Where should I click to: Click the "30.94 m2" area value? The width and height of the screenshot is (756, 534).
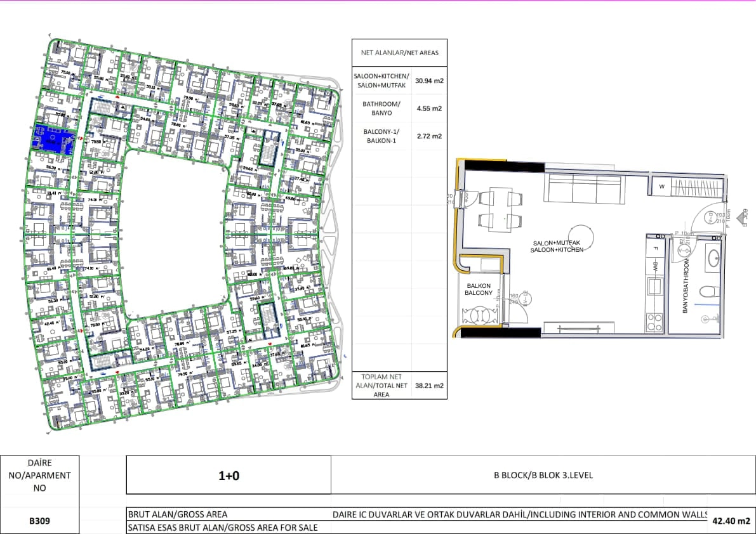tap(429, 81)
